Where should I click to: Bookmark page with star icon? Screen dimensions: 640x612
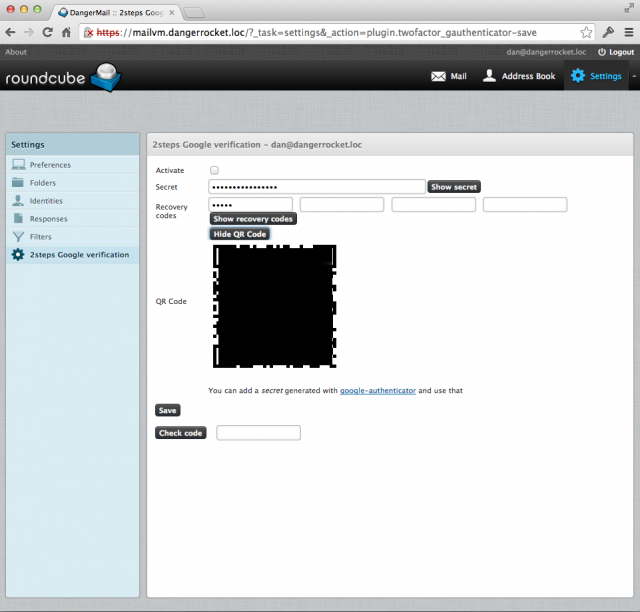[586, 32]
